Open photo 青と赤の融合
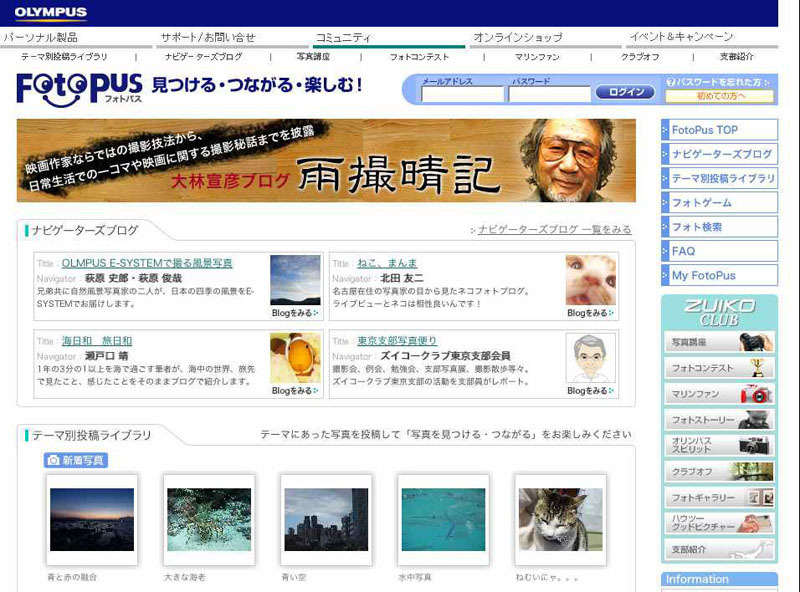The image size is (800, 592). tap(92, 520)
